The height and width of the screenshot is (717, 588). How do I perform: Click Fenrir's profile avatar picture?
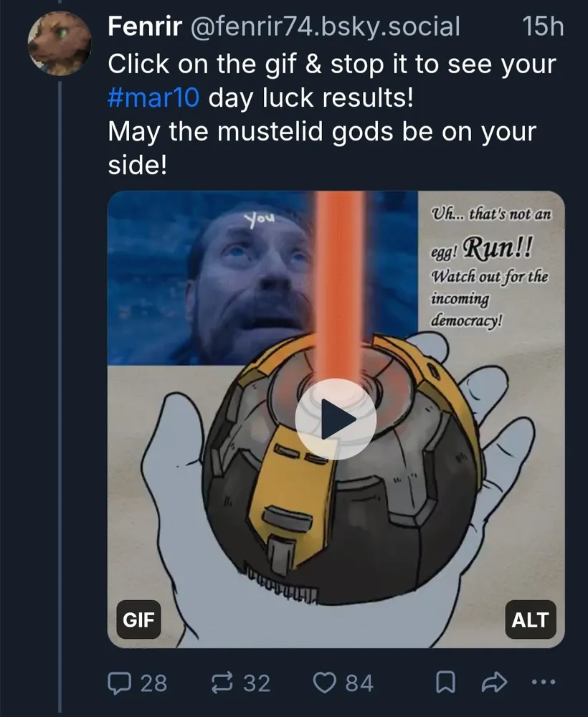click(60, 43)
